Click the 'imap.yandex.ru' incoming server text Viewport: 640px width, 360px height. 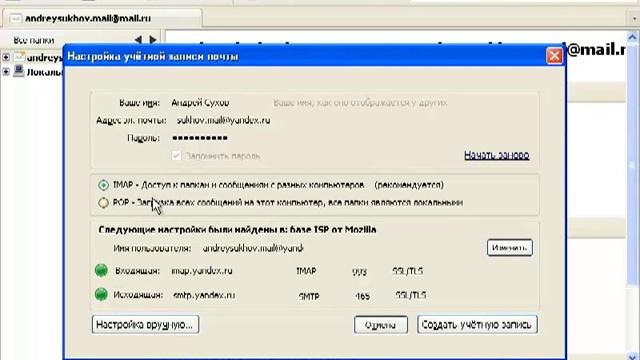coord(202,271)
